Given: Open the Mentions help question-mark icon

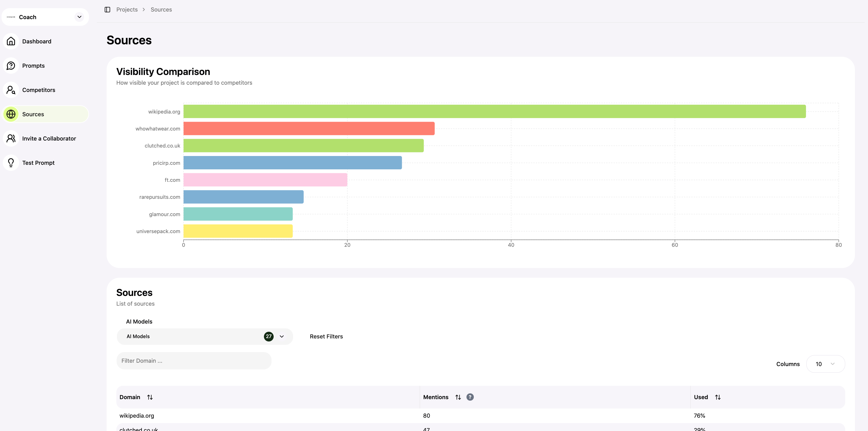Looking at the screenshot, I should point(470,397).
